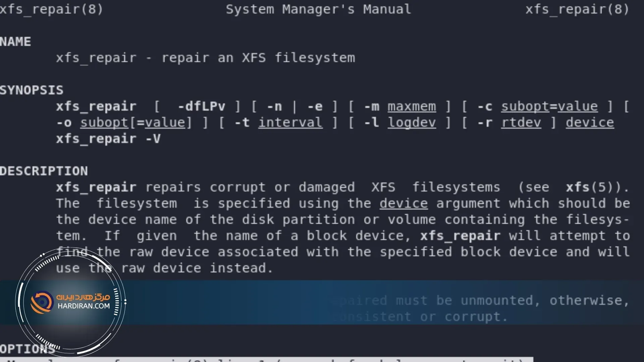This screenshot has width=644, height=362.
Task: Click the underlined rtdev argument
Action: point(521,123)
